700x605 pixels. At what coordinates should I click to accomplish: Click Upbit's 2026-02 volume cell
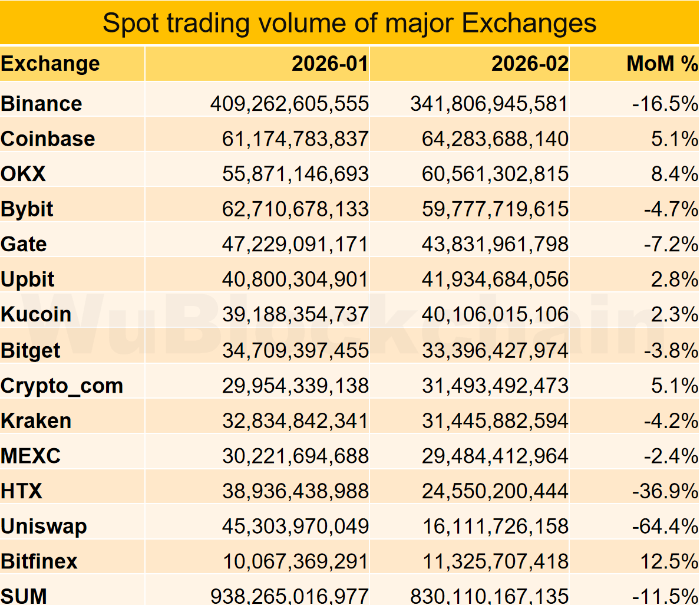tap(495, 280)
